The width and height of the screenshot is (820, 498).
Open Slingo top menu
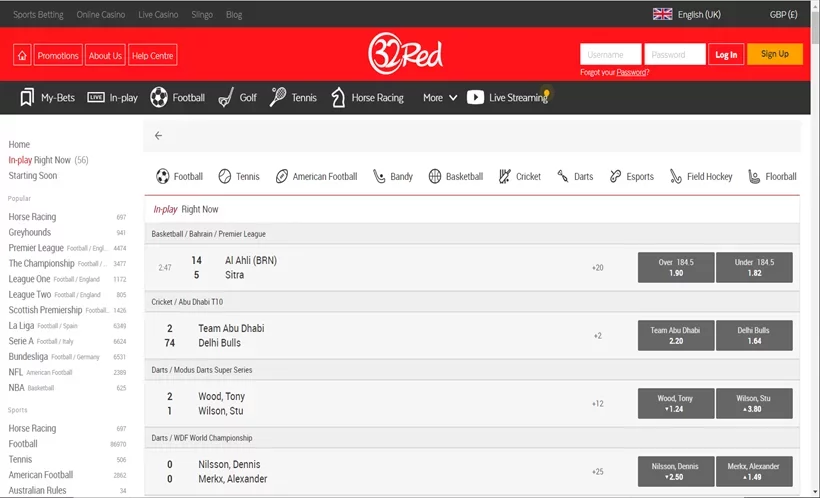point(202,15)
